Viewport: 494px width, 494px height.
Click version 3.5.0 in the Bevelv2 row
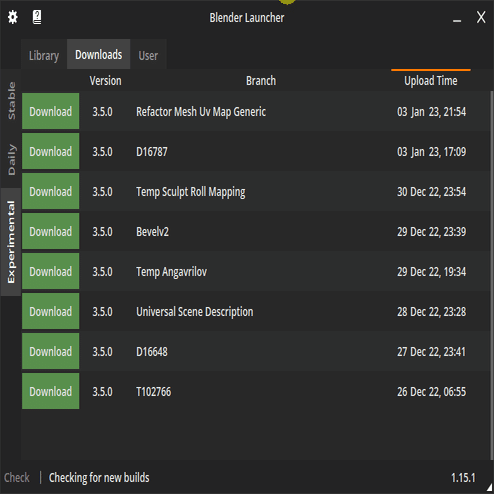102,232
